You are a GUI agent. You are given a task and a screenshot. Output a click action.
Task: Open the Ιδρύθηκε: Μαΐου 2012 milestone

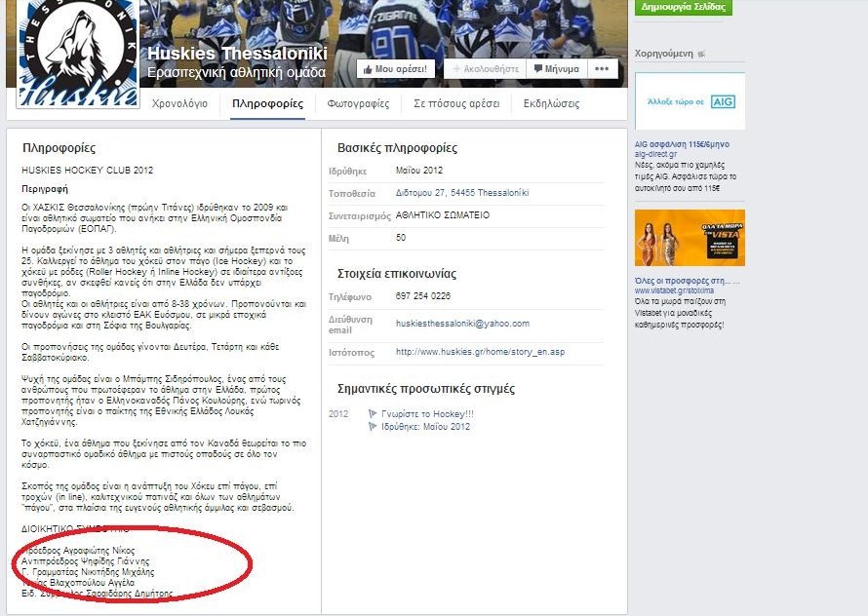click(x=425, y=427)
